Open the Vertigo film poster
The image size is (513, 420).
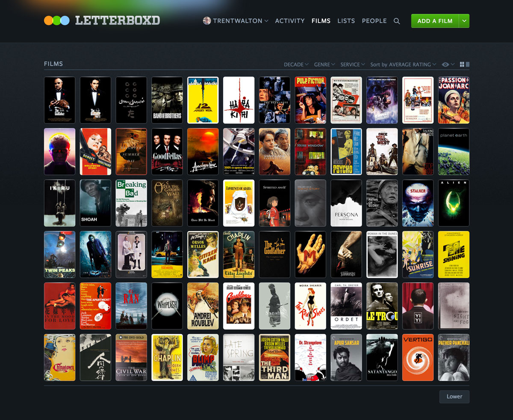418,357
